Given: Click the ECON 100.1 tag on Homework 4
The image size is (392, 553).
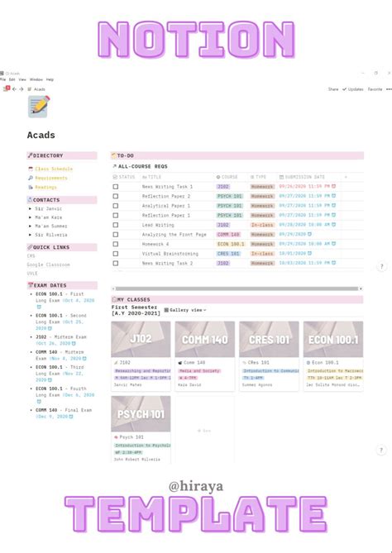Looking at the screenshot, I should [x=231, y=244].
